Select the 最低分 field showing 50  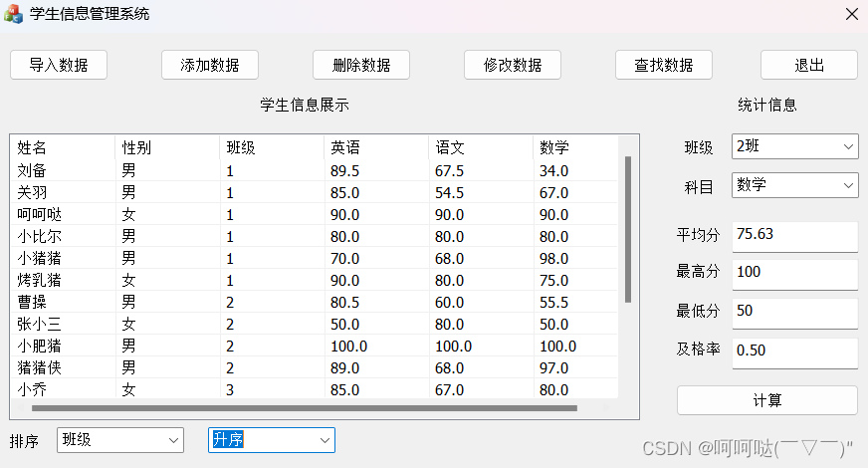[795, 313]
